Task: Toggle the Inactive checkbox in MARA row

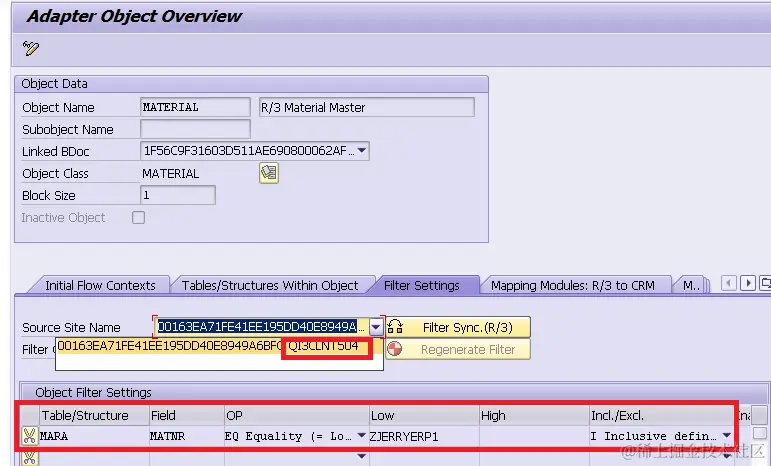Action: pos(760,434)
